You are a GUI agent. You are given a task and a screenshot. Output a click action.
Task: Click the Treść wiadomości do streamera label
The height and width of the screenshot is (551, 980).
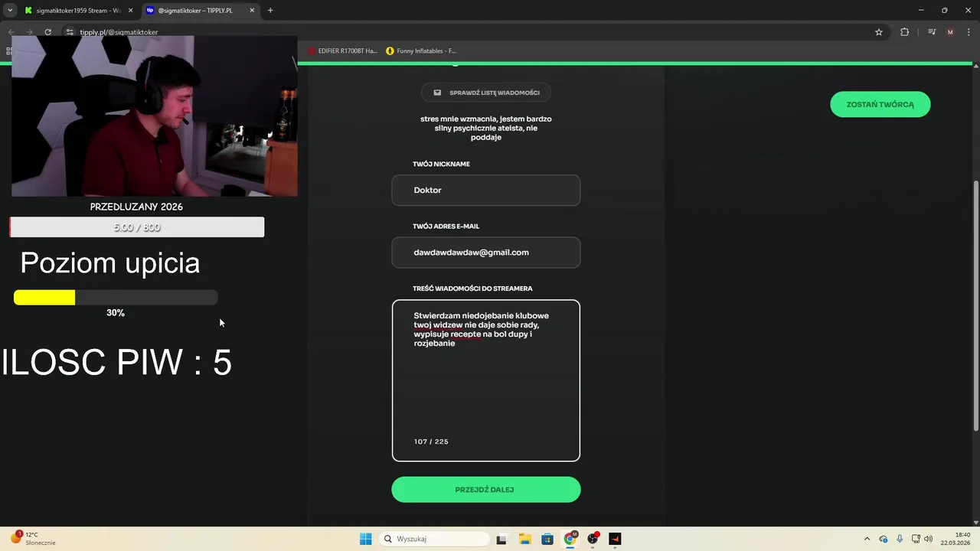point(472,289)
